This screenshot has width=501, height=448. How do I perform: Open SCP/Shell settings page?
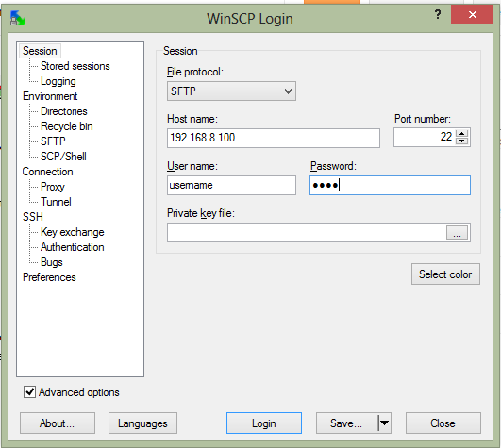[x=63, y=157]
